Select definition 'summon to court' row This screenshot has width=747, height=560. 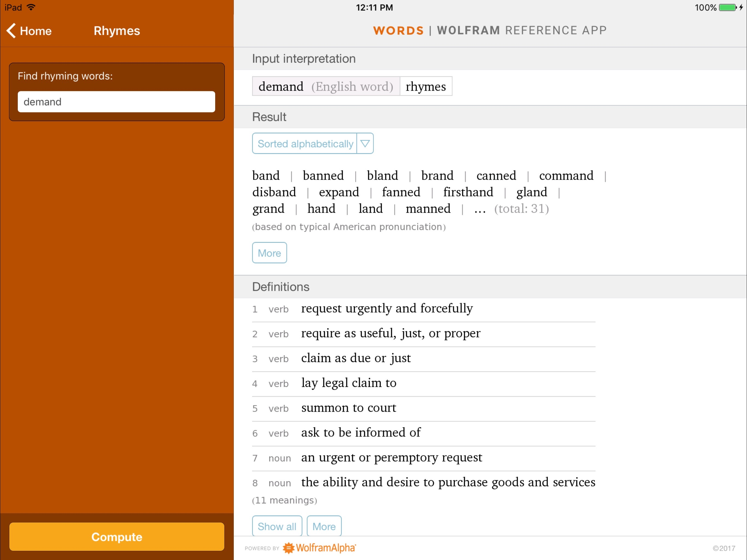(x=349, y=408)
